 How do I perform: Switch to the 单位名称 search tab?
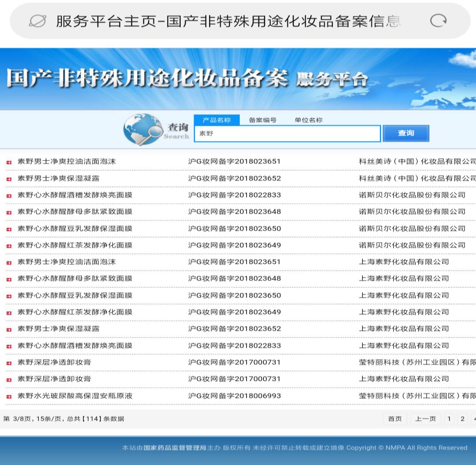point(309,120)
